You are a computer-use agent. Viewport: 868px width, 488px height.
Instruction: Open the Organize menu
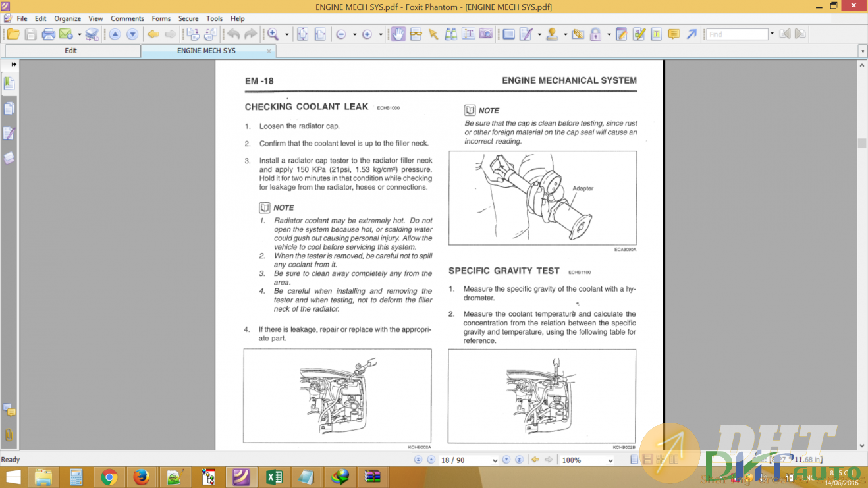[x=68, y=18]
